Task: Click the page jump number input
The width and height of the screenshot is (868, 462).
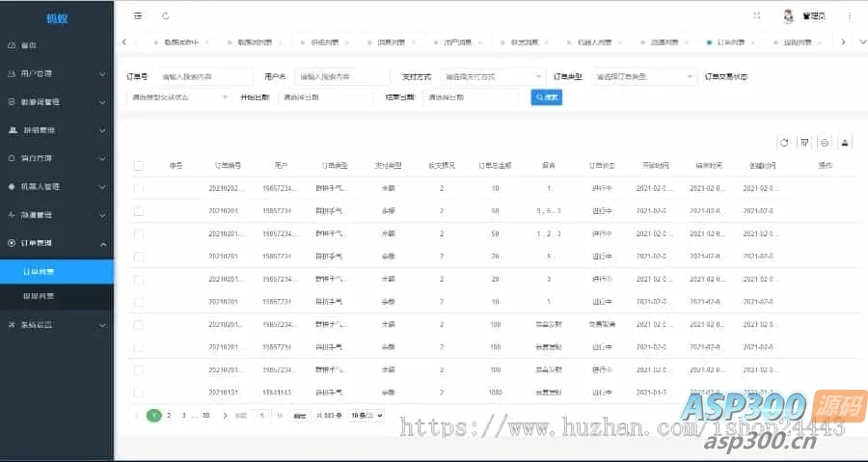Action: (x=261, y=416)
